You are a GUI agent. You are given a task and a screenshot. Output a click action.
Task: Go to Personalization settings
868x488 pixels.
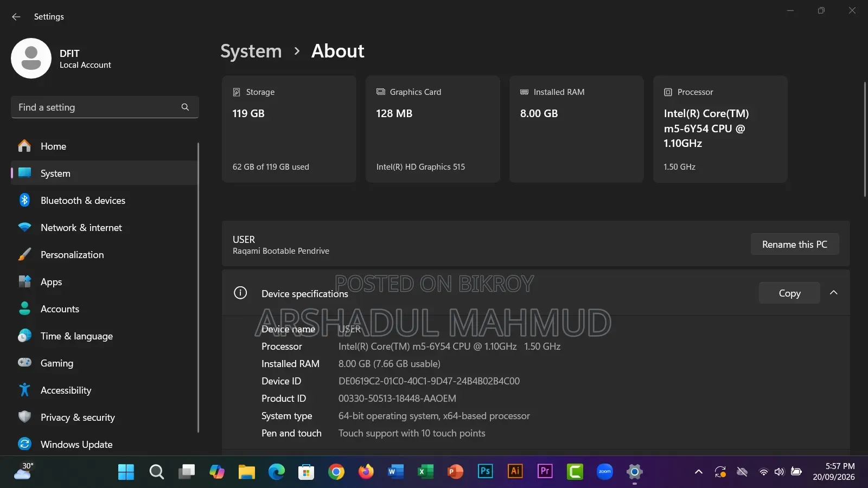104,254
